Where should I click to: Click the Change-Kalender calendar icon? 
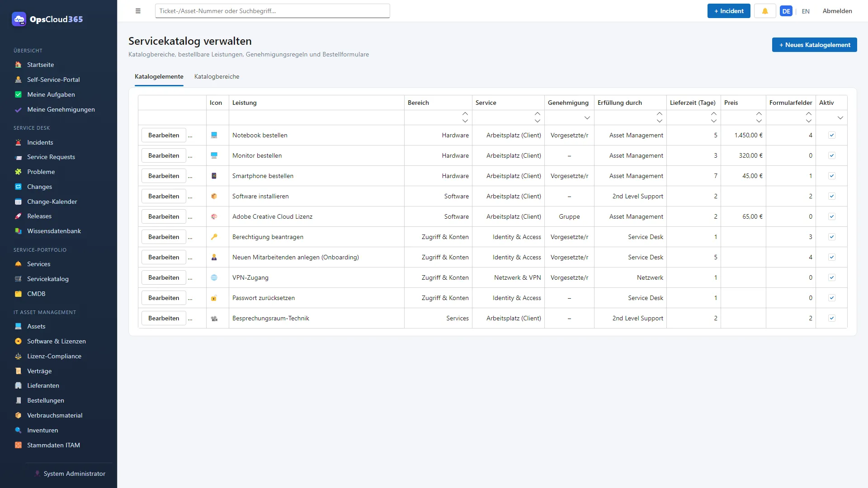coord(18,202)
